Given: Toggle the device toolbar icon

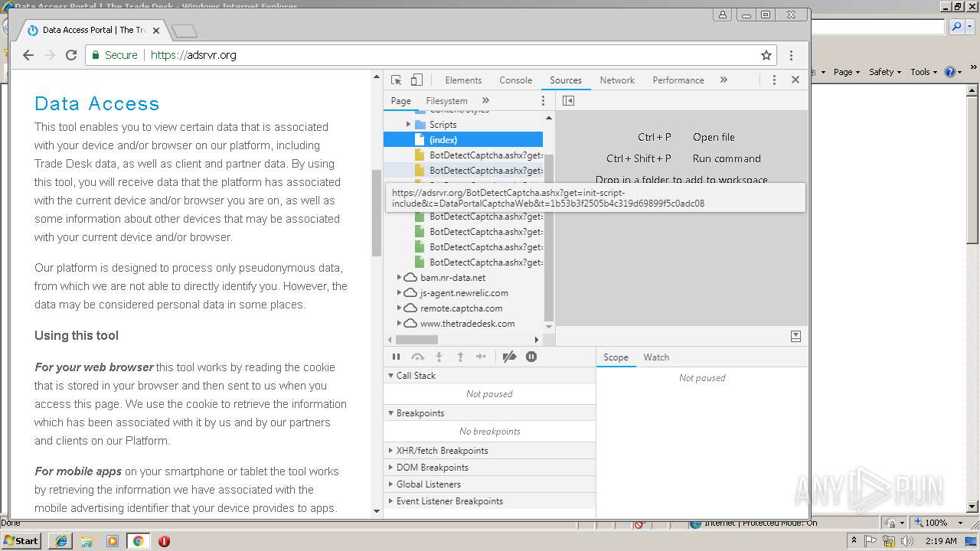Looking at the screenshot, I should [416, 80].
